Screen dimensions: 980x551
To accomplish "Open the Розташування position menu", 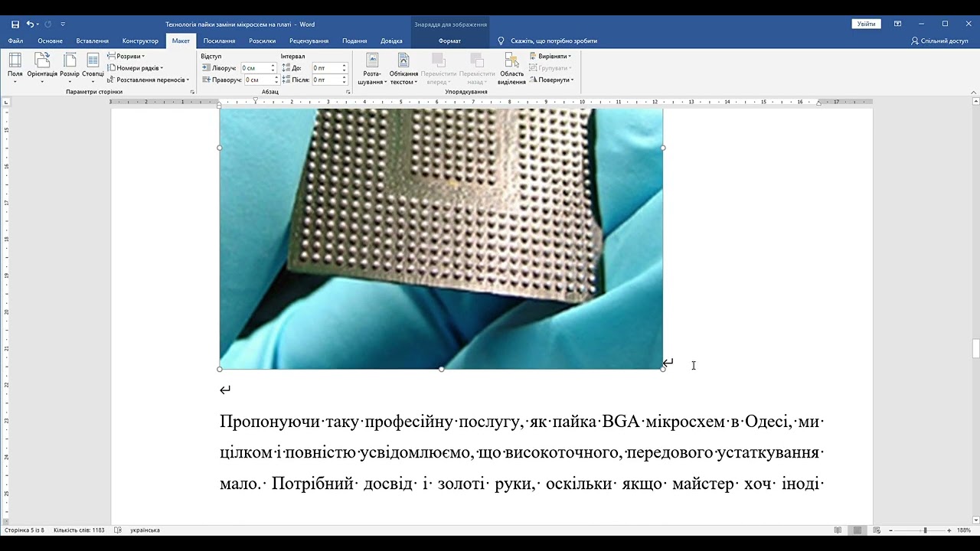I will click(372, 68).
